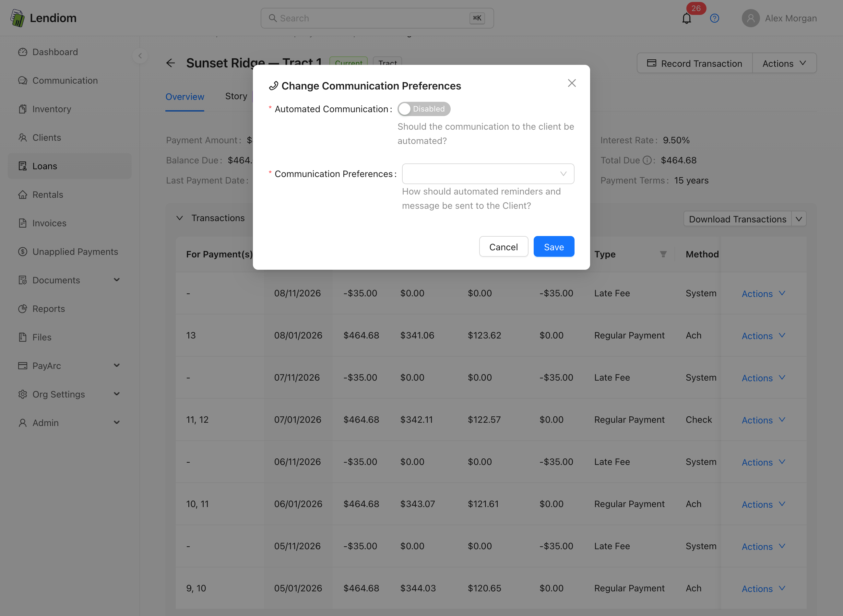Switch to the Overview tab

(184, 97)
